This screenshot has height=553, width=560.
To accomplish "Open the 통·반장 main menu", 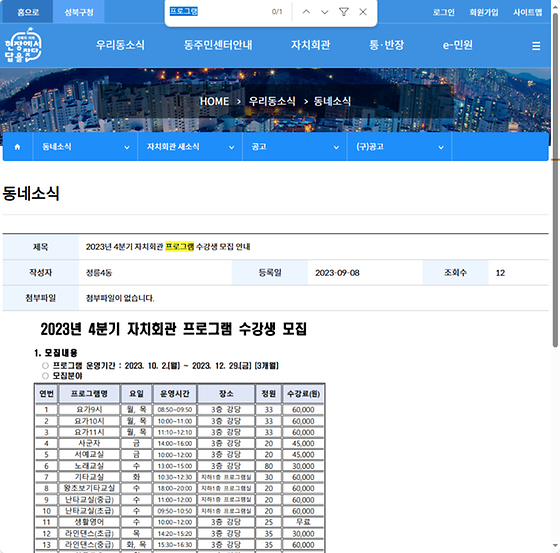I will pos(386,45).
